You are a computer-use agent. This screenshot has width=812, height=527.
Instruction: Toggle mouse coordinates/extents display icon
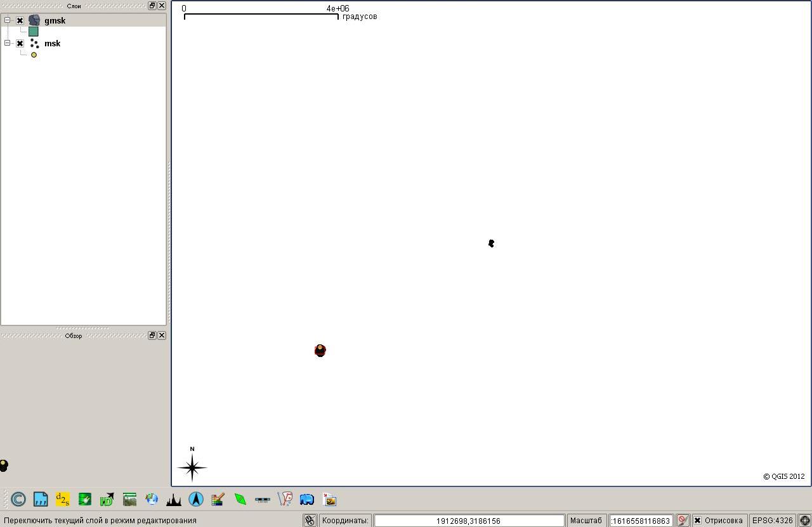(x=310, y=521)
